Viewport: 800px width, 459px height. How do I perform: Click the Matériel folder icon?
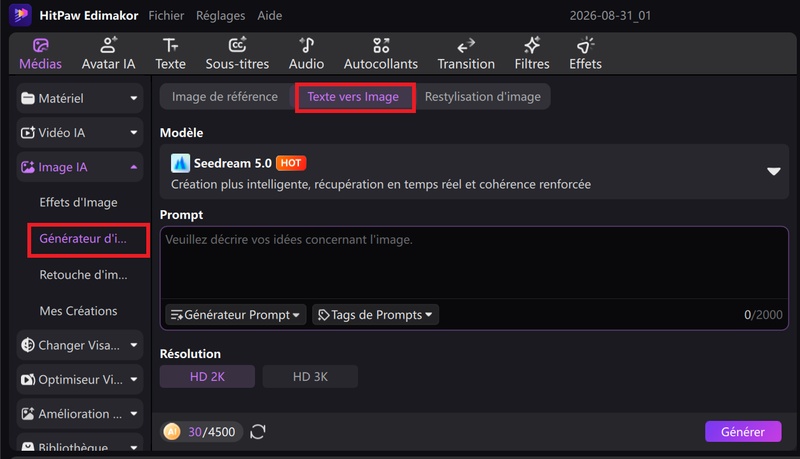coord(28,98)
